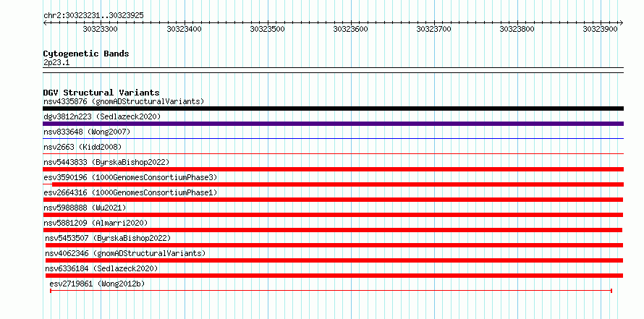Image resolution: width=644 pixels, height=319 pixels.
Task: Click the nsv2663 Kidd2008 label
Action: [82, 147]
